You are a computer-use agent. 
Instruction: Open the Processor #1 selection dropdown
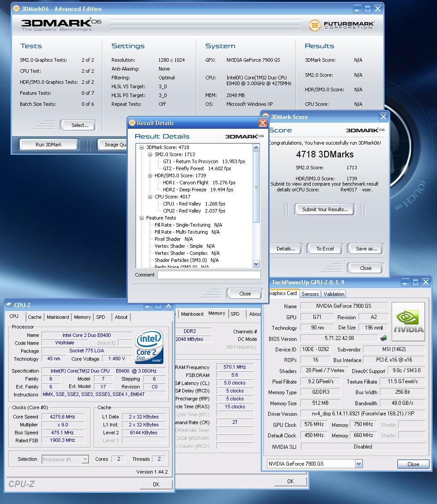pyautogui.click(x=85, y=459)
